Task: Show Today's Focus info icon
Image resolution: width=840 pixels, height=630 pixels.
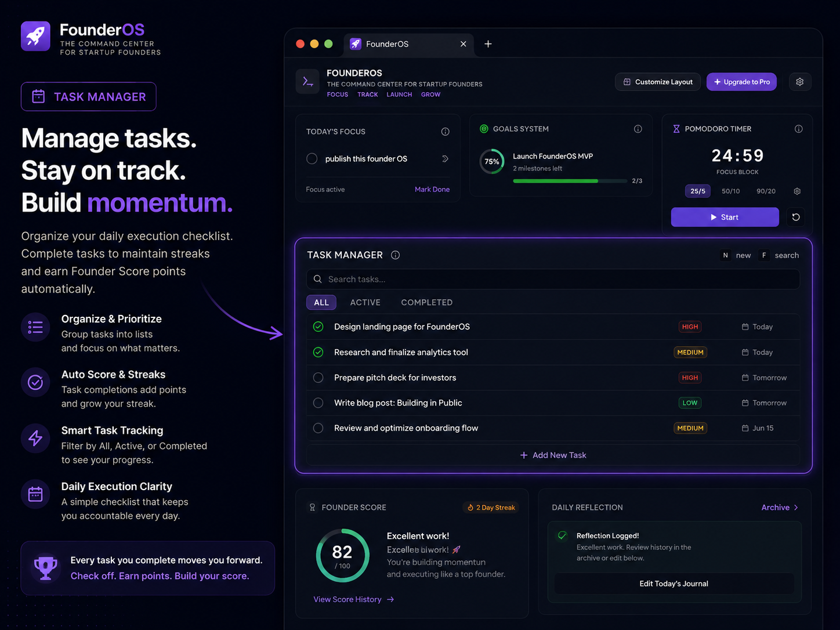Action: tap(445, 132)
